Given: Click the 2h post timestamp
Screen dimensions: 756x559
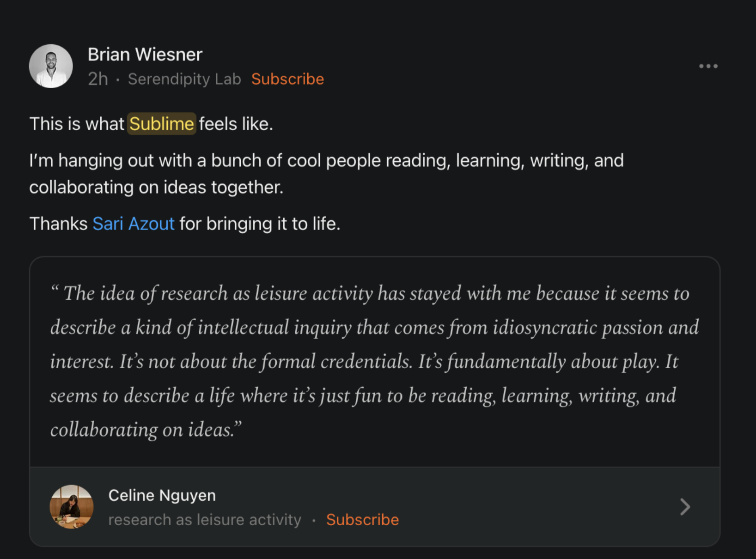Looking at the screenshot, I should point(98,79).
